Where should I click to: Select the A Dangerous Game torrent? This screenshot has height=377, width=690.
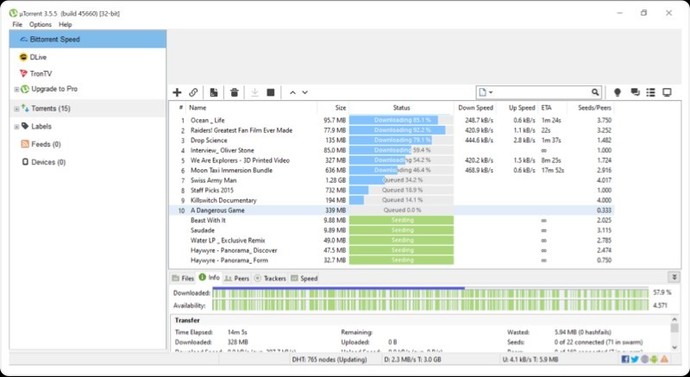[x=392, y=210]
